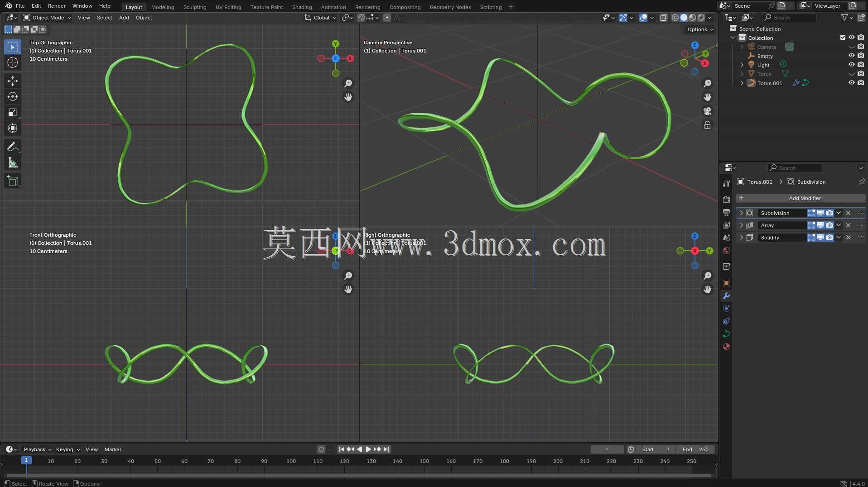This screenshot has width=868, height=487.
Task: Open the Render menu
Action: 57,6
